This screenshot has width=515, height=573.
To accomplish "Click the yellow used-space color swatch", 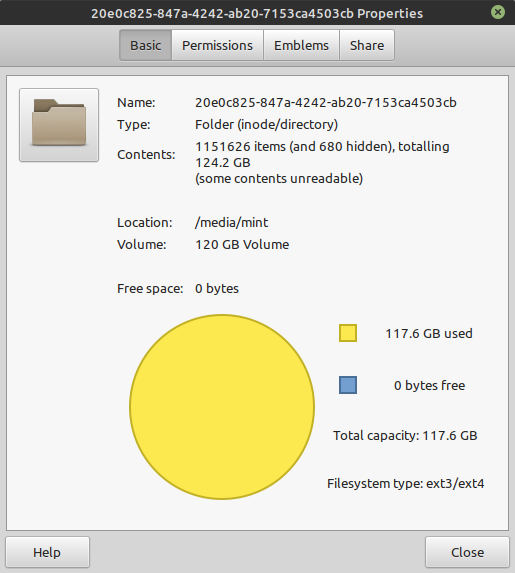I will pyautogui.click(x=348, y=333).
